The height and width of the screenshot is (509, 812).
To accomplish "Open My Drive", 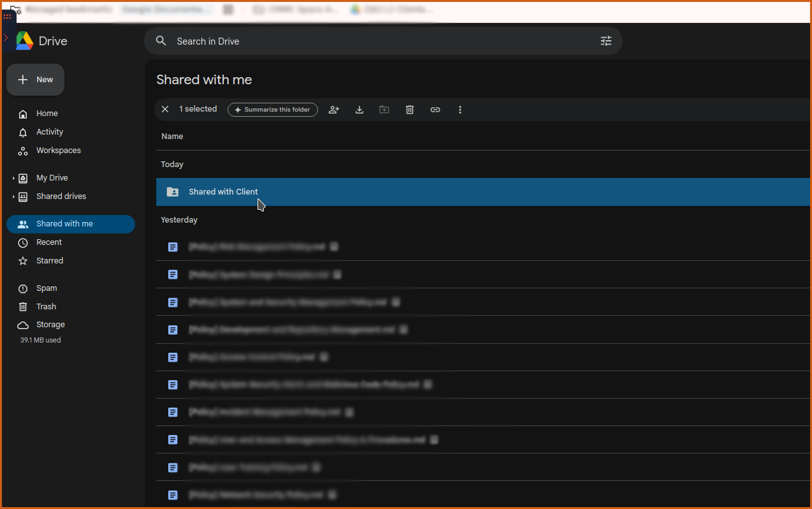I will pos(52,178).
